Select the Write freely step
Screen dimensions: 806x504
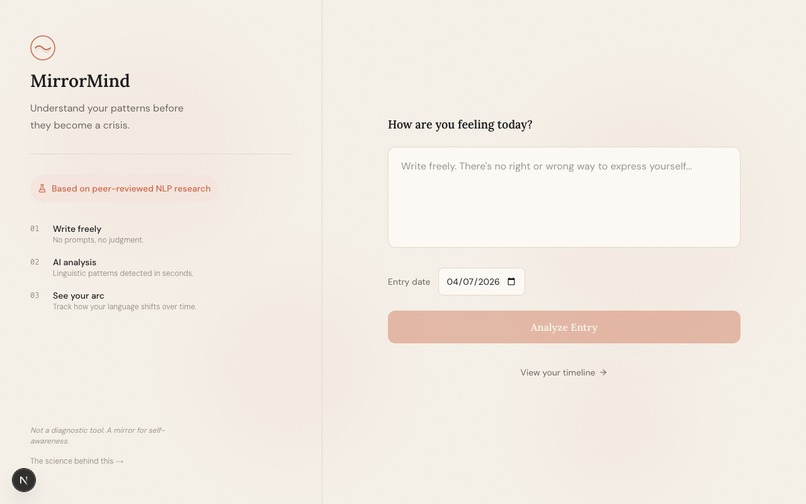point(77,229)
